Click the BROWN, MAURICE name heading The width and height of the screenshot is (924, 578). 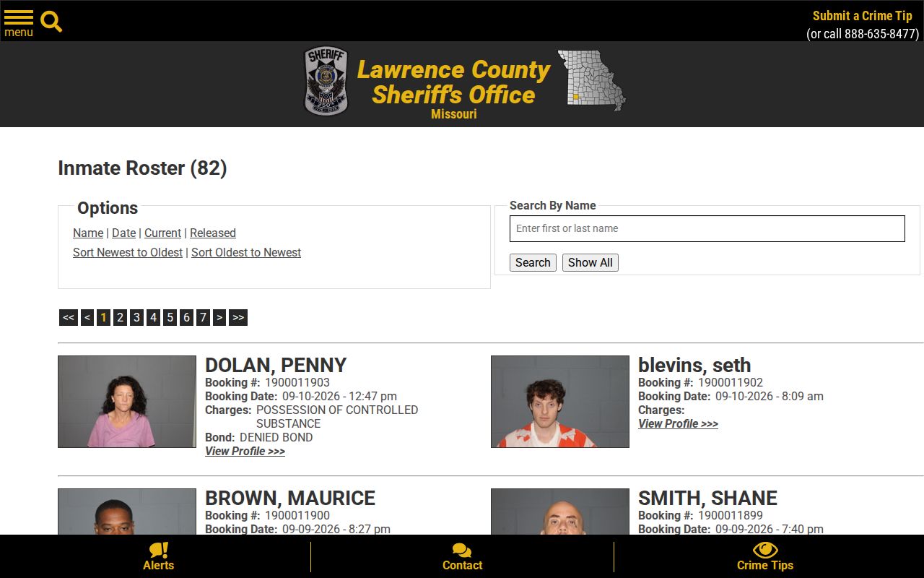click(x=290, y=498)
